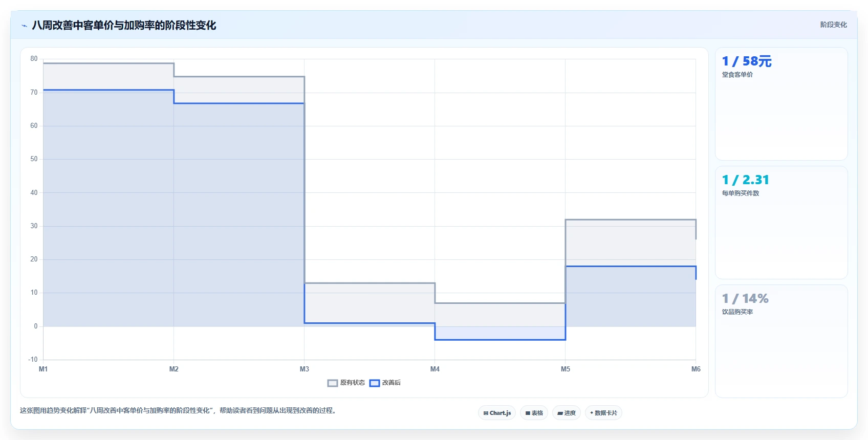Click the 80 value on y-axis

click(34, 59)
